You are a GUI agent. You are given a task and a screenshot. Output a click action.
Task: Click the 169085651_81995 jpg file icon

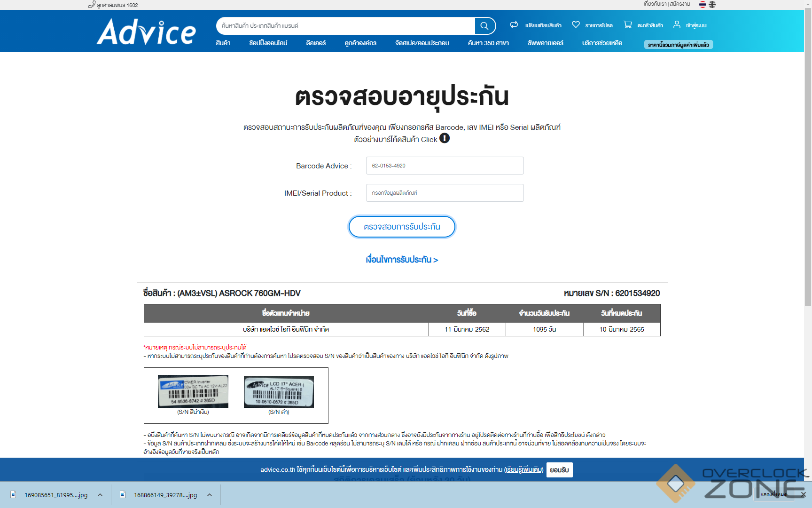coord(13,494)
